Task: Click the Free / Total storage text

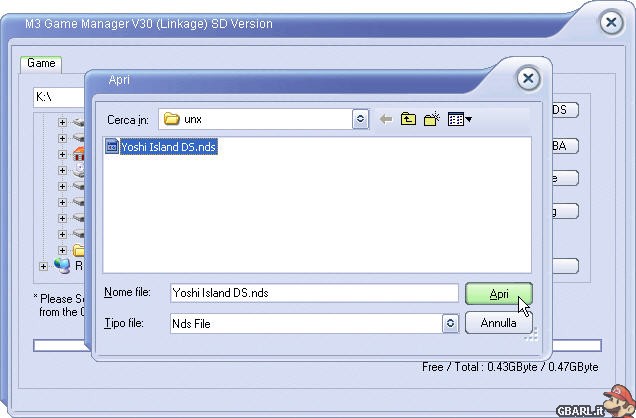Action: [510, 367]
